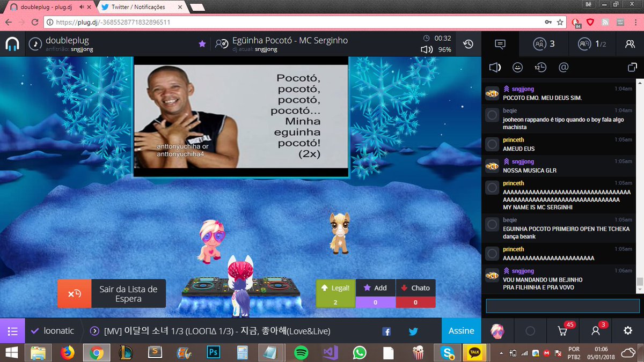Screen dimensions: 644x362
Task: Open the song history clock icon
Action: (x=468, y=44)
